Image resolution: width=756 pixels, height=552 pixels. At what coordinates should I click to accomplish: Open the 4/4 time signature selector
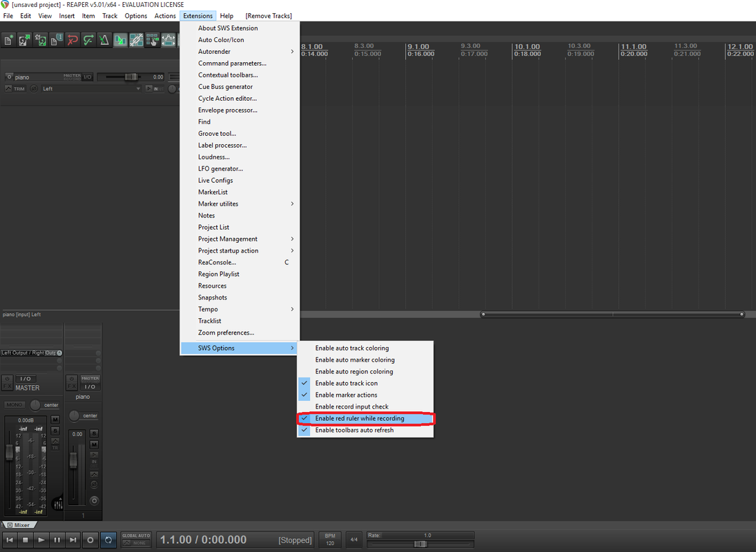pyautogui.click(x=354, y=540)
